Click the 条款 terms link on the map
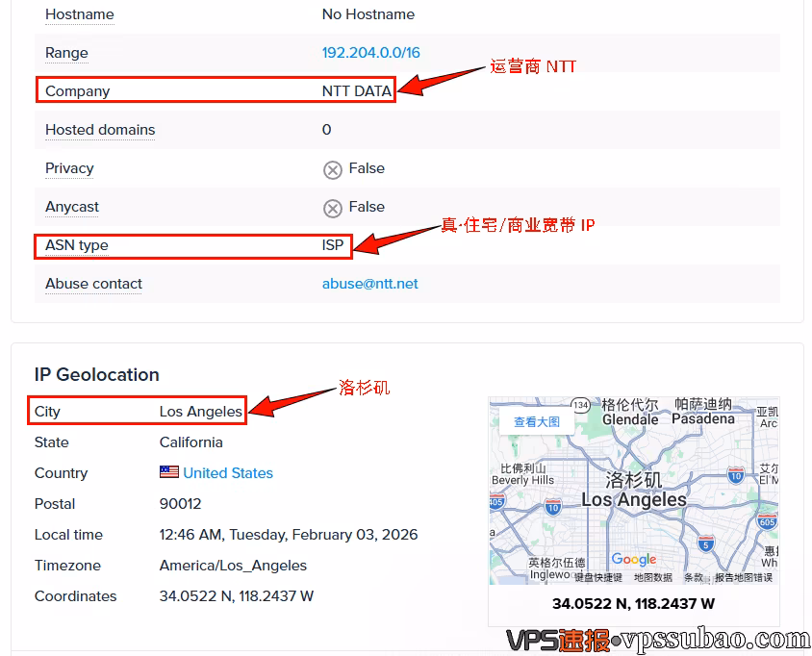The height and width of the screenshot is (656, 812). click(x=692, y=577)
